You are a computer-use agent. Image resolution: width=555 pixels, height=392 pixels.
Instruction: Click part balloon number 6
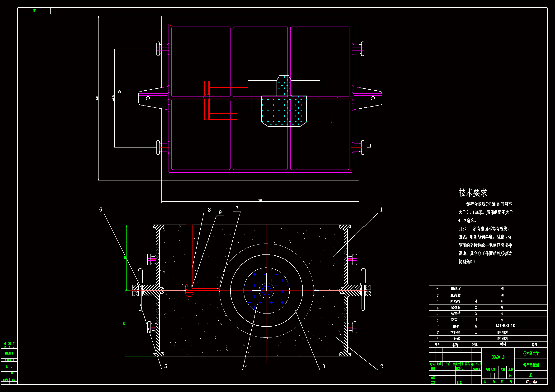point(101,210)
